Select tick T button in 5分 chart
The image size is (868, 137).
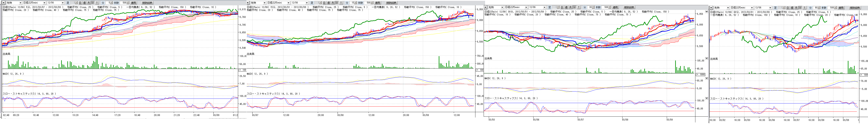click(97, 3)
